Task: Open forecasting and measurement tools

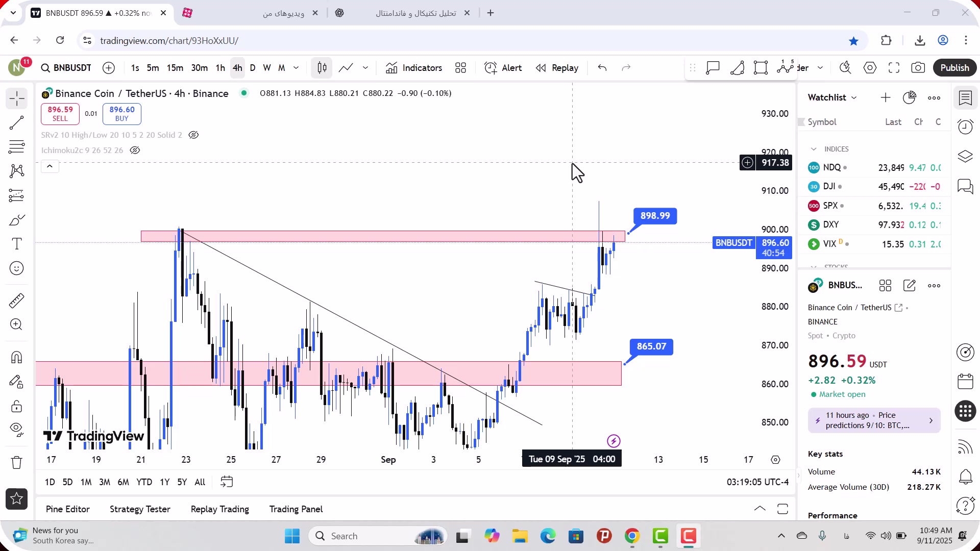Action: click(16, 195)
